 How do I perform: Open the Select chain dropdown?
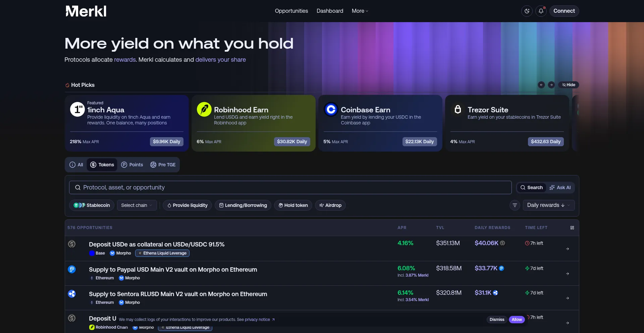[x=137, y=205]
